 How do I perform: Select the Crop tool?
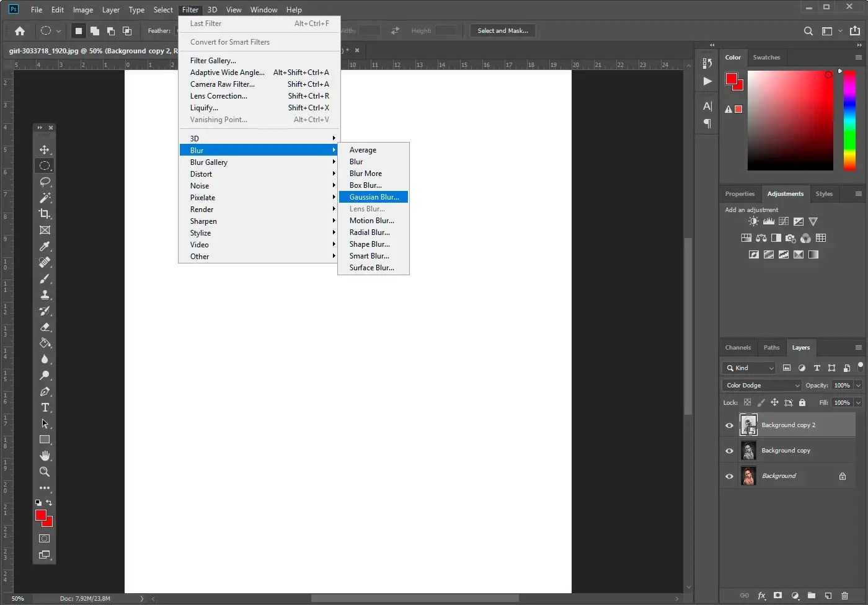pos(45,214)
